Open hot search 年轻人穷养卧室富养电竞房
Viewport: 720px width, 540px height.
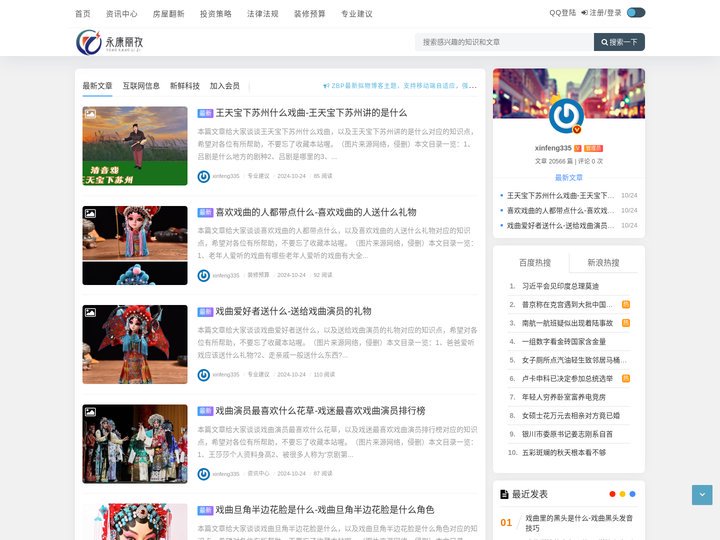(x=564, y=397)
